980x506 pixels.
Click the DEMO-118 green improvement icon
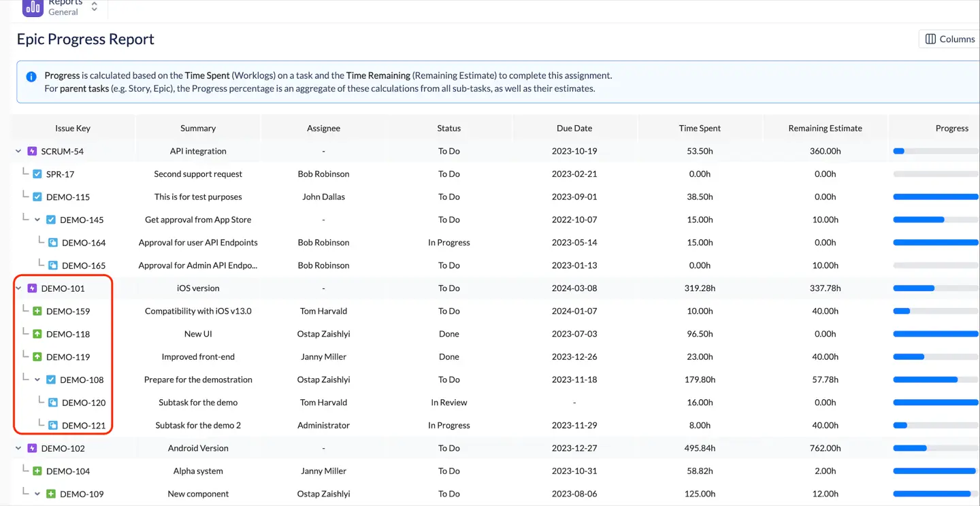(x=37, y=334)
